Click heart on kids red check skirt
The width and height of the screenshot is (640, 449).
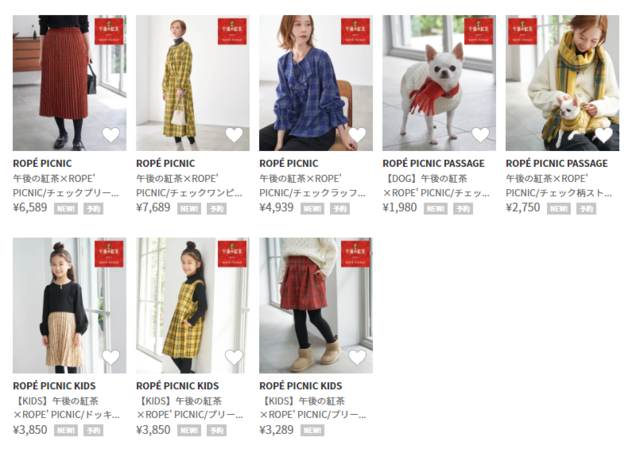click(357, 357)
